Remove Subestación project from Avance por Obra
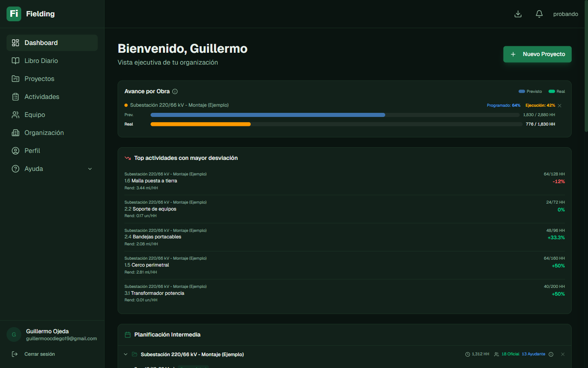 tap(559, 106)
